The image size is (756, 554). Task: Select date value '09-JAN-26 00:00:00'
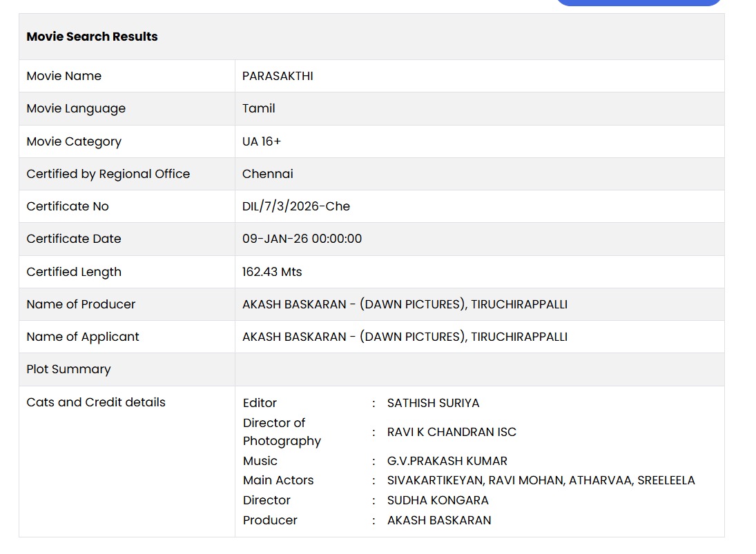click(x=302, y=239)
